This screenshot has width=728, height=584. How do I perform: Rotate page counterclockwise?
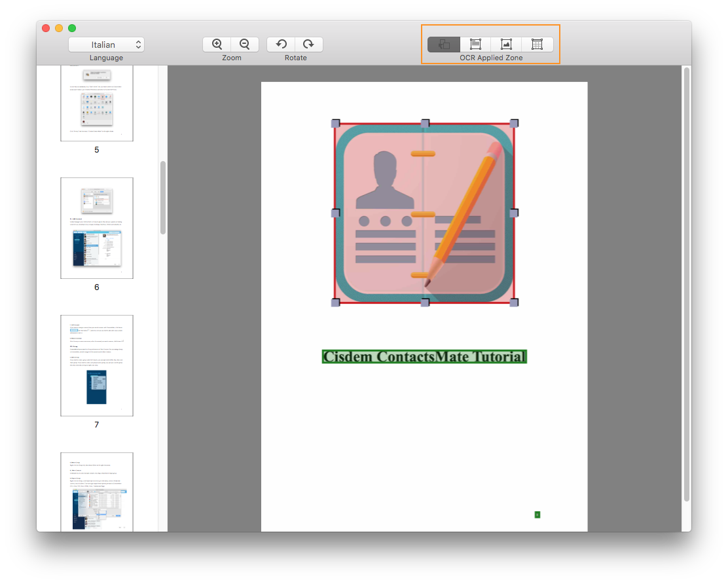pos(281,44)
